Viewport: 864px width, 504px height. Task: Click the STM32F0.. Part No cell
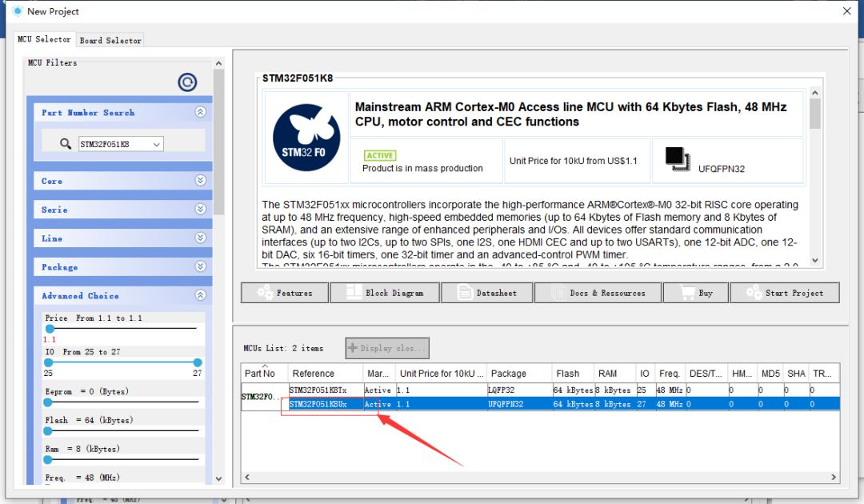265,397
